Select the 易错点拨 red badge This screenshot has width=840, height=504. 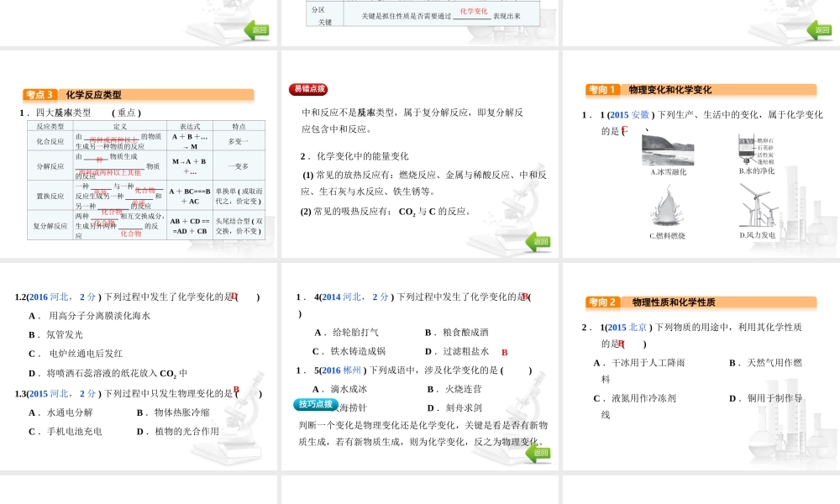pyautogui.click(x=308, y=90)
